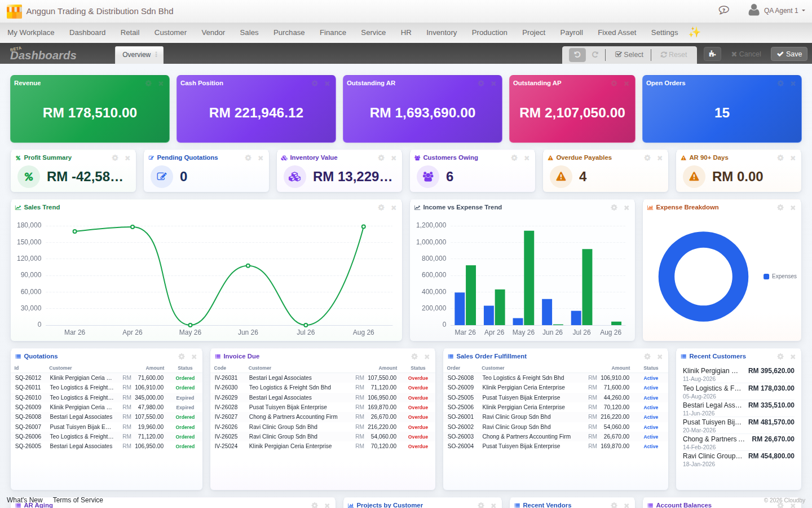Open invoice IV-26031 row

(323, 378)
